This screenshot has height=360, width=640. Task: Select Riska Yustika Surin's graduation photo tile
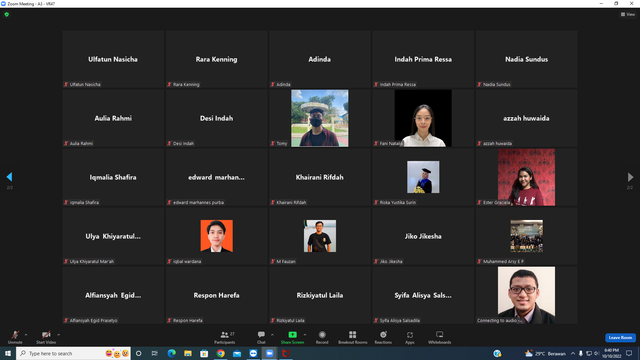[423, 177]
